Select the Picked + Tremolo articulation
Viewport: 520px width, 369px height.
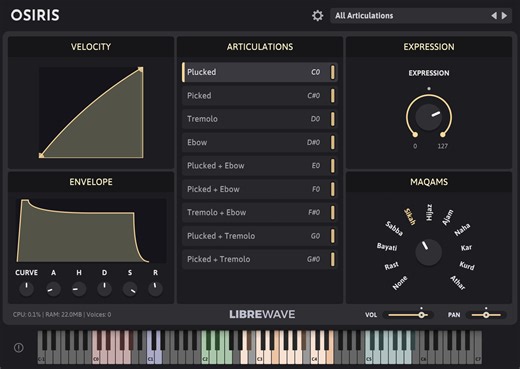260,259
